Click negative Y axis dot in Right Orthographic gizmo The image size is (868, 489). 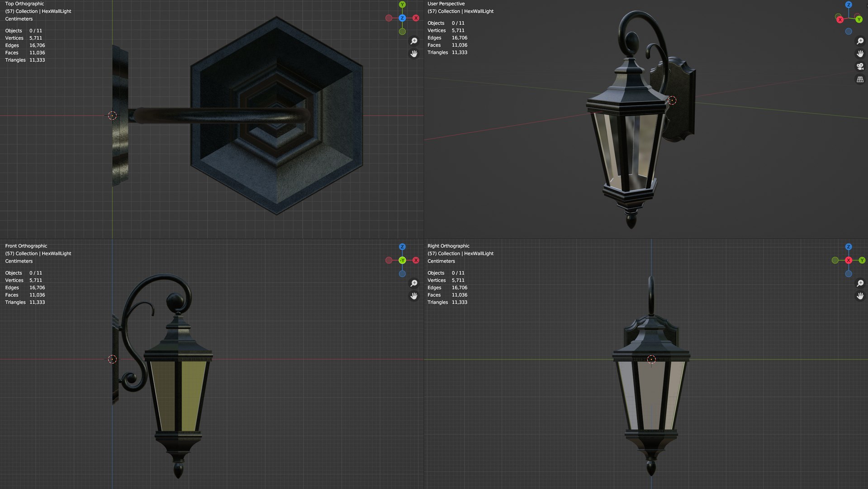click(835, 260)
